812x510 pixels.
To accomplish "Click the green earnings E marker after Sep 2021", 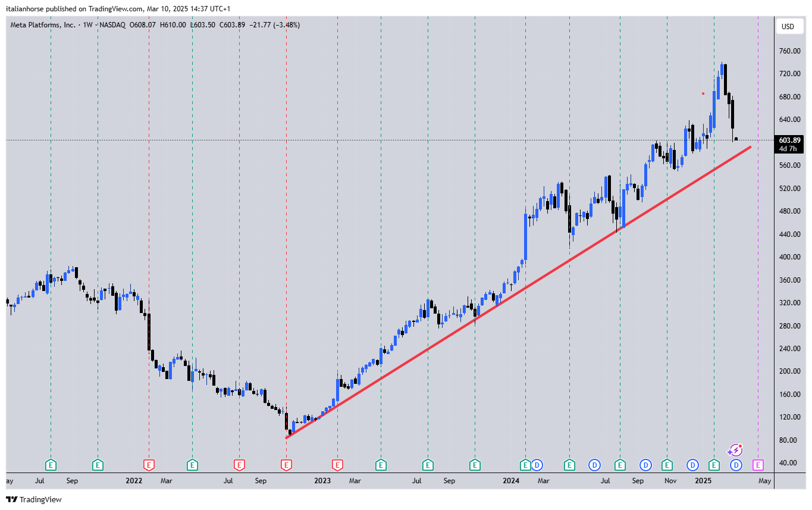I will click(98, 464).
